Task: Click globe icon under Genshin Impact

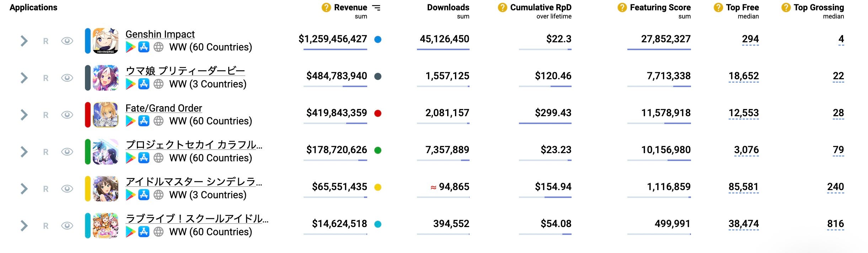Action: pyautogui.click(x=159, y=47)
